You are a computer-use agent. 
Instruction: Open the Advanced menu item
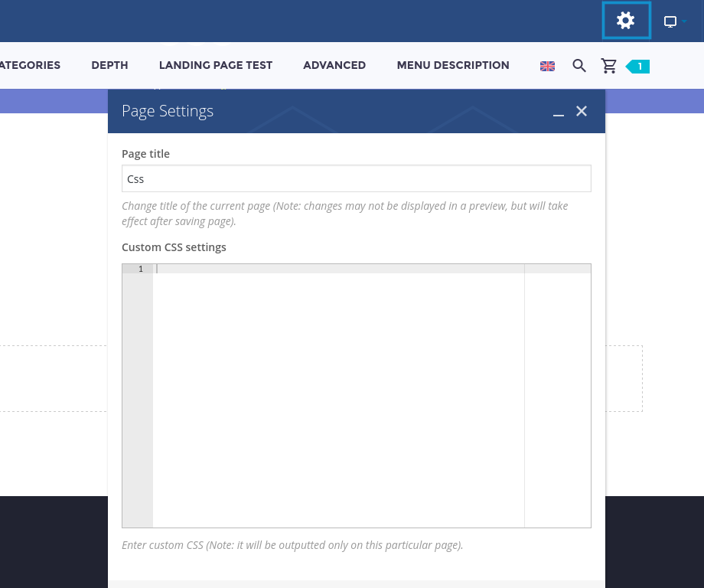[334, 65]
